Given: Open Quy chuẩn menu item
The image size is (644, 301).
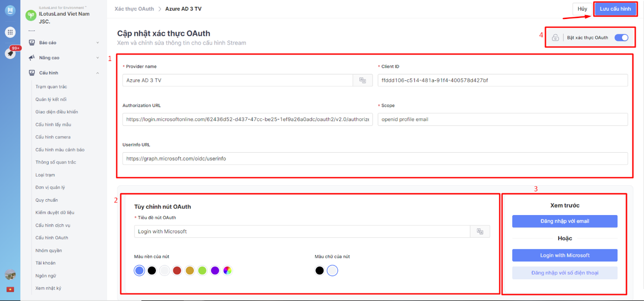Looking at the screenshot, I should tap(47, 200).
